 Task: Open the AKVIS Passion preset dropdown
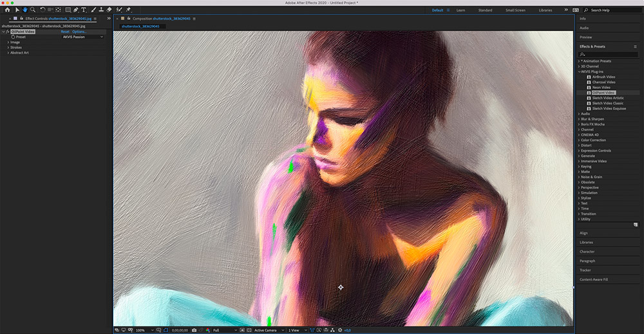(82, 37)
